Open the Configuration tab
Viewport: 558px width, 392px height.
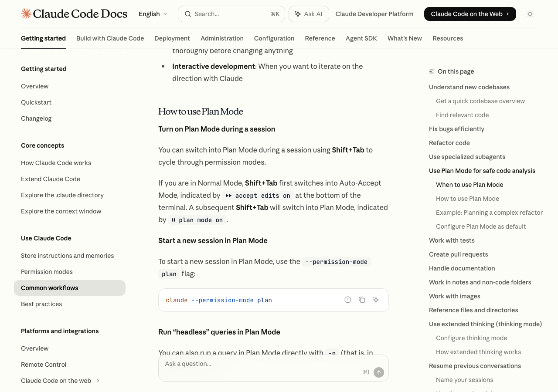coord(274,38)
